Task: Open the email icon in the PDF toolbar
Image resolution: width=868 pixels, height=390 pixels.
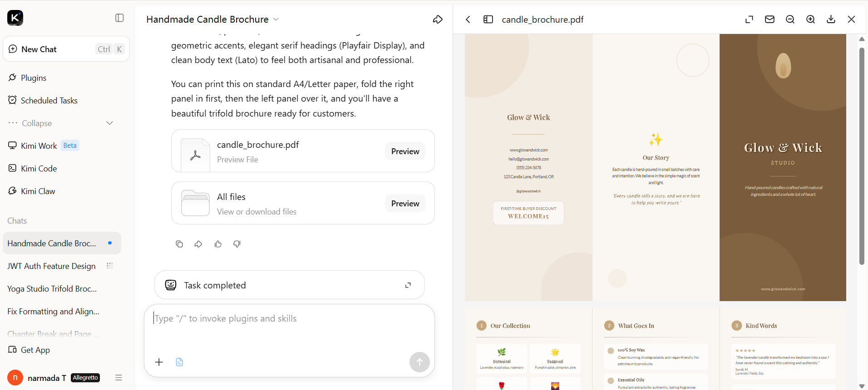Action: [769, 19]
